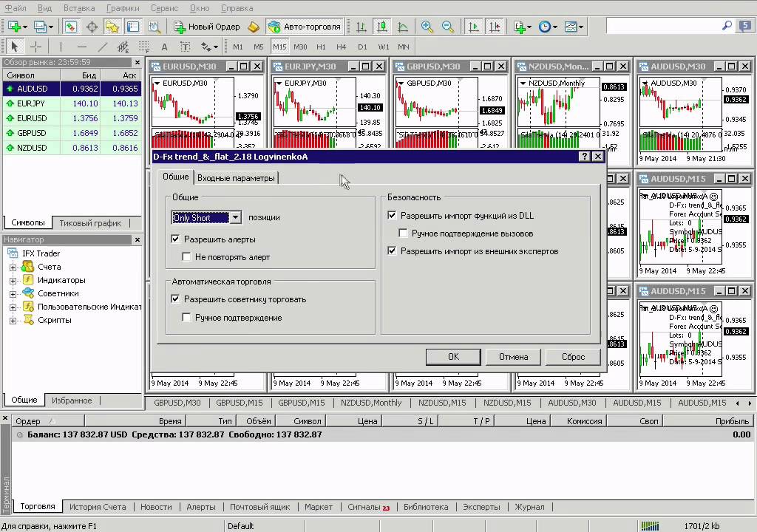Open the История Счета terminal tab
The height and width of the screenshot is (532, 757).
pyautogui.click(x=98, y=507)
